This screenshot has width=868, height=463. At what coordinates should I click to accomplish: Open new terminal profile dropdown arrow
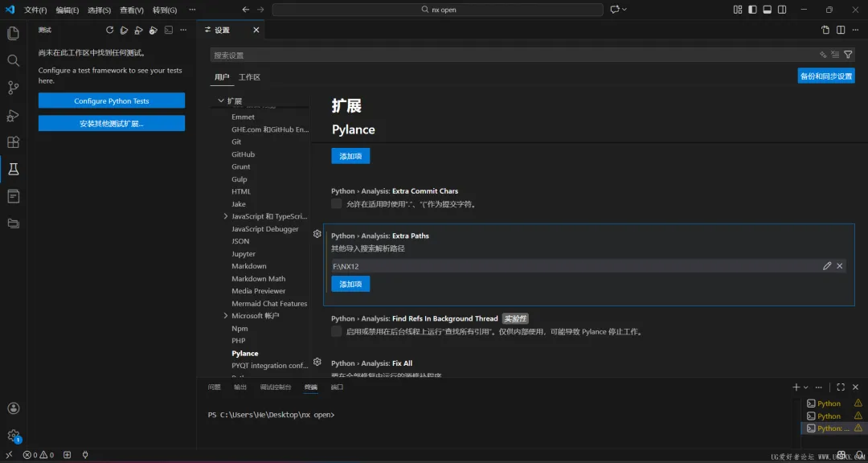[805, 387]
